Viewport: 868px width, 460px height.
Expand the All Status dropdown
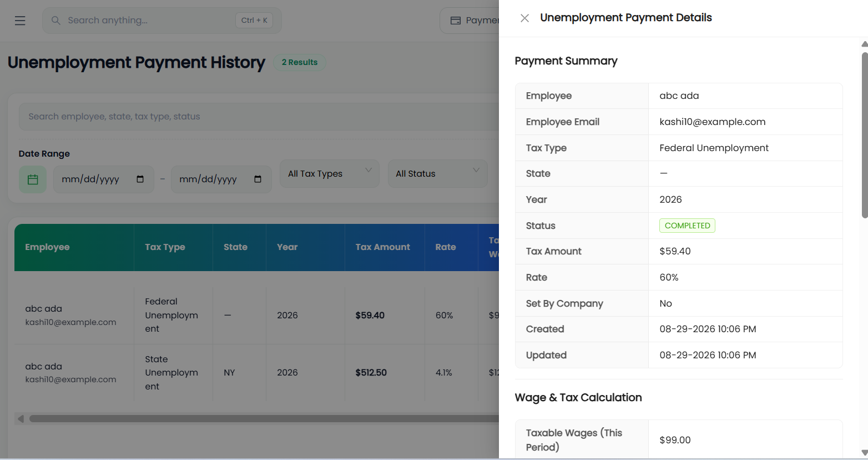(x=438, y=174)
